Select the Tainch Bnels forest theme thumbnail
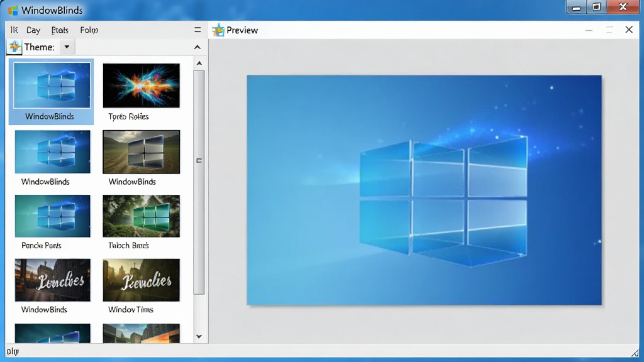Viewport: 644px width, 362px height. point(142,216)
